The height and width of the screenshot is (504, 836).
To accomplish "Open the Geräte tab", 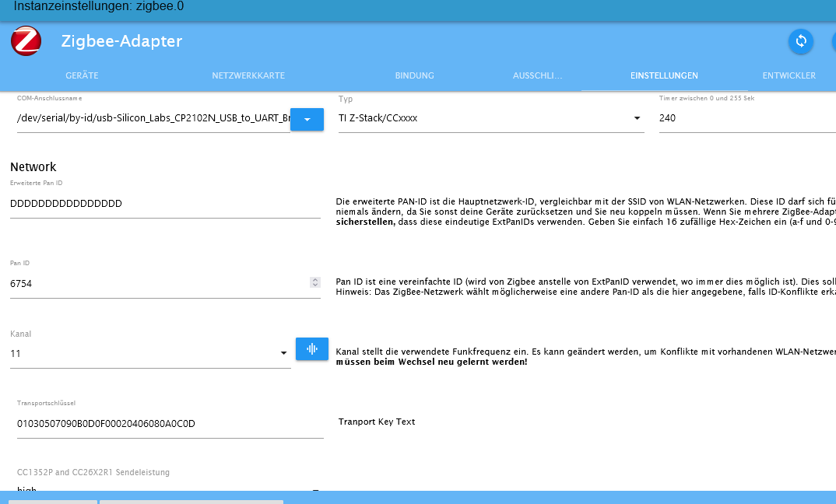I will click(82, 75).
